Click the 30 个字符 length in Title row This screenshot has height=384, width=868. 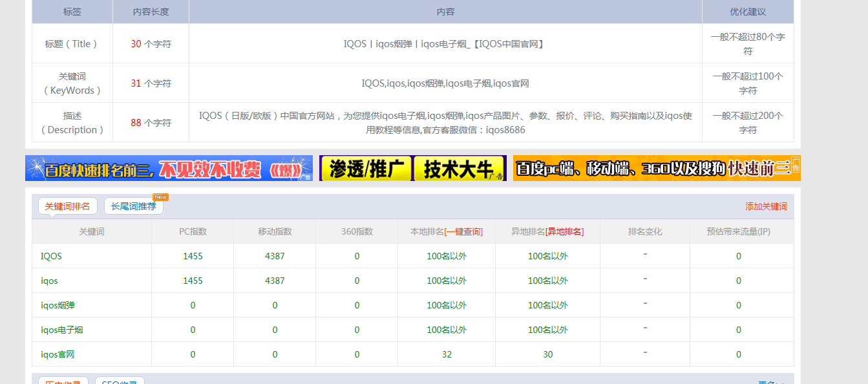[151, 44]
